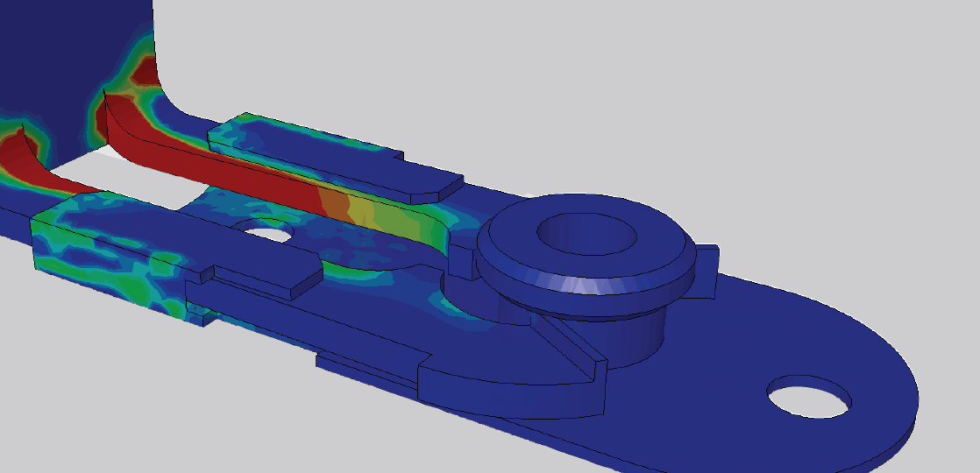This screenshot has height=473, width=980.
Task: Click the large hole in the plate's rounded end
Action: [808, 396]
